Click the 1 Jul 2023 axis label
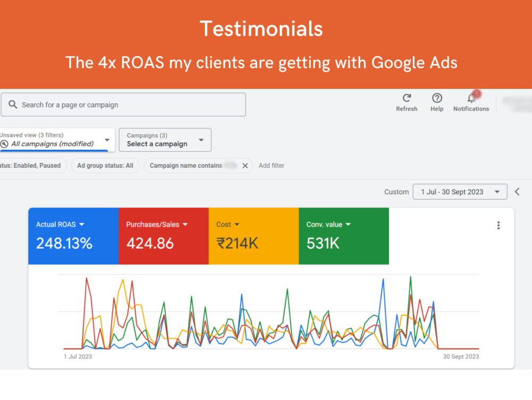532x400 pixels. [x=78, y=356]
